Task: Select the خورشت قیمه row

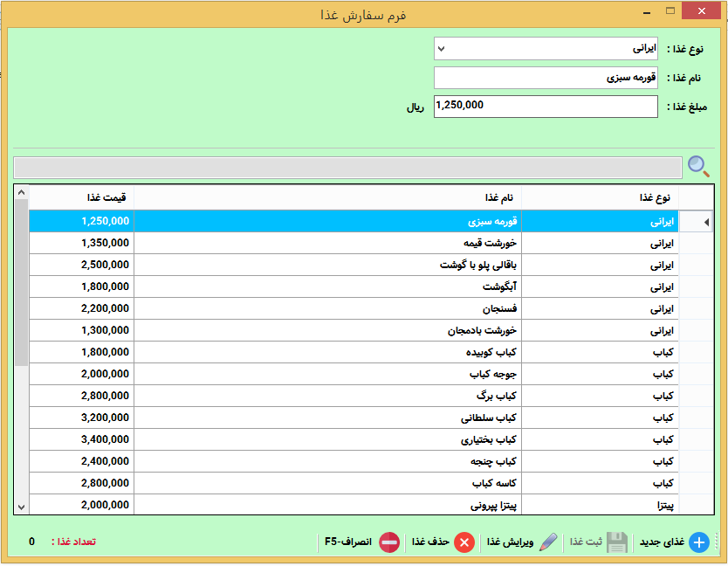Action: pos(327,244)
